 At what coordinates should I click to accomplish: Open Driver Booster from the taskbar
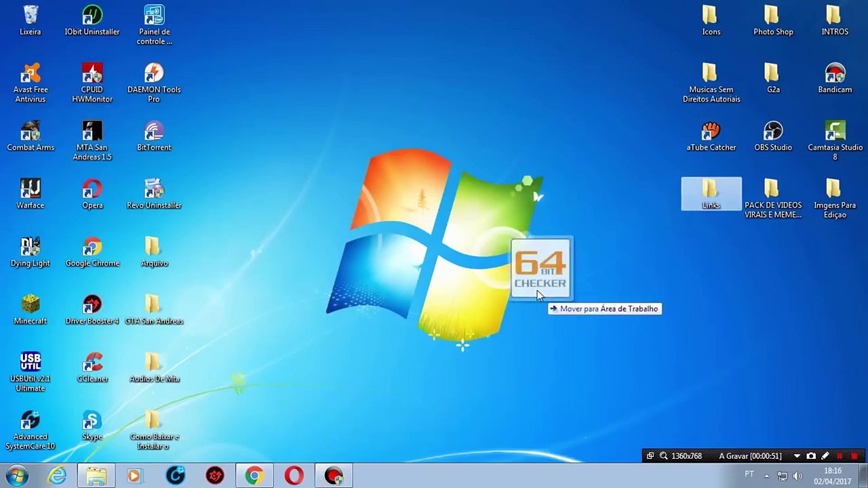click(215, 476)
